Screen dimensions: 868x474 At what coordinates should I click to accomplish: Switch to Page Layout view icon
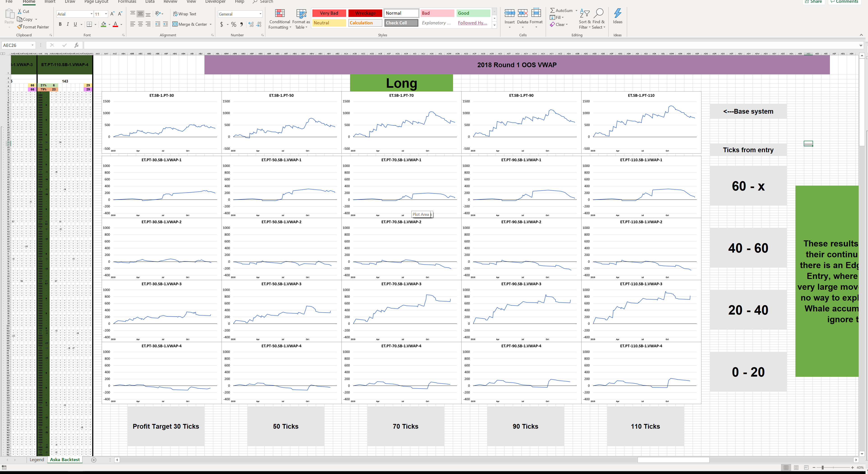[x=796, y=468]
